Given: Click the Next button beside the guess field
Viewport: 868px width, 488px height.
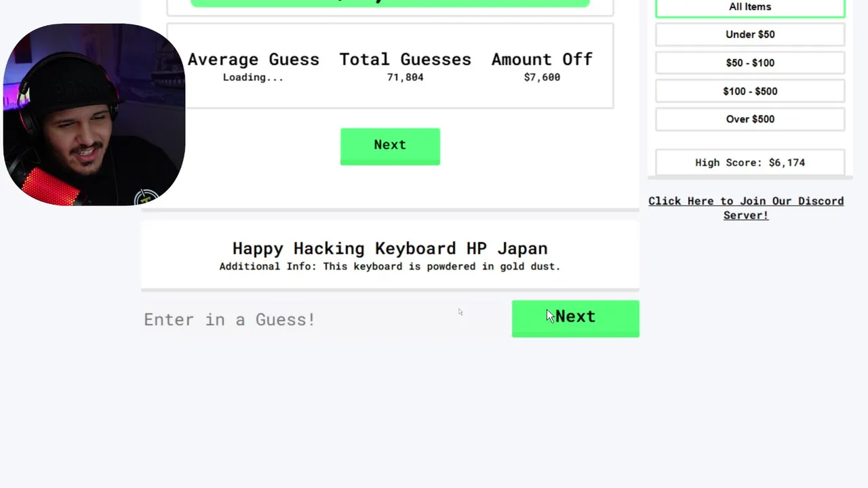Looking at the screenshot, I should (x=575, y=318).
